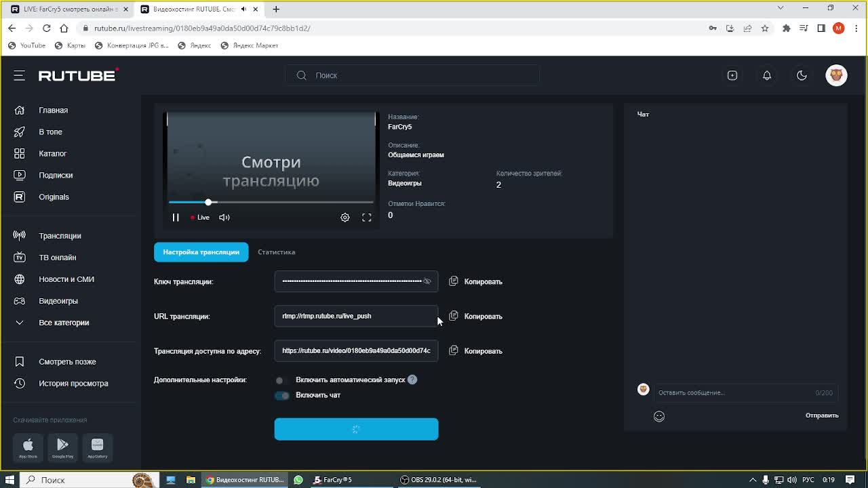Click the Live indicator in the player
This screenshot has height=488, width=868.
[200, 218]
